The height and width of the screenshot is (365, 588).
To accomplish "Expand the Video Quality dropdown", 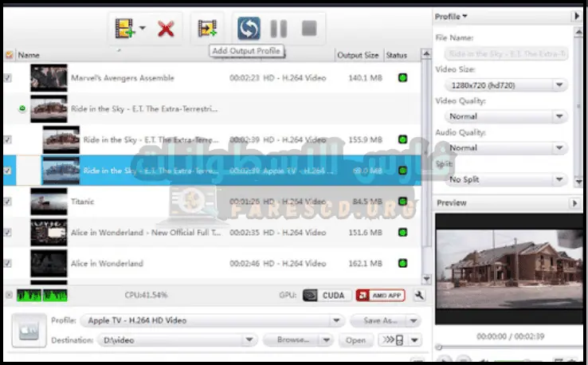I will point(501,116).
